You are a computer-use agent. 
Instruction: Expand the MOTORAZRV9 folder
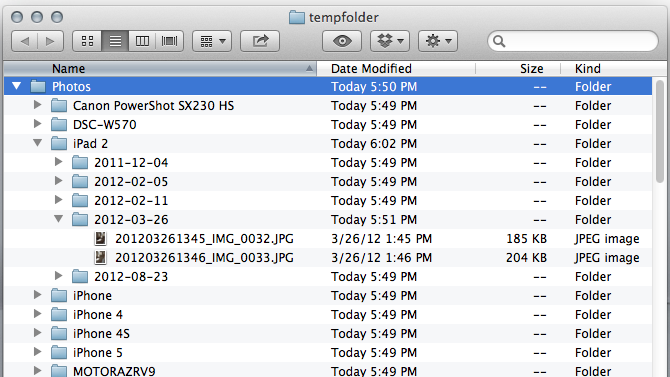tap(38, 370)
